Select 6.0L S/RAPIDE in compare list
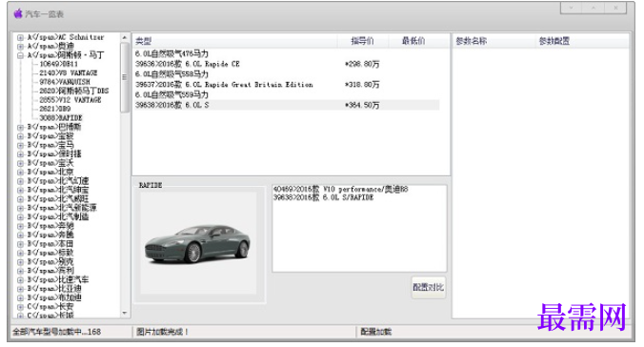Viewport: 644px width, 347px height. click(x=324, y=197)
